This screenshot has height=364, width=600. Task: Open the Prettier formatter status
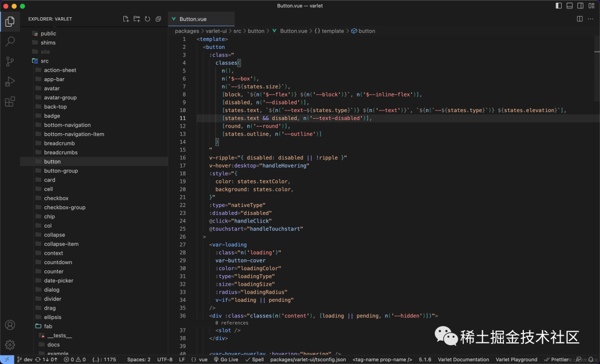[556, 360]
